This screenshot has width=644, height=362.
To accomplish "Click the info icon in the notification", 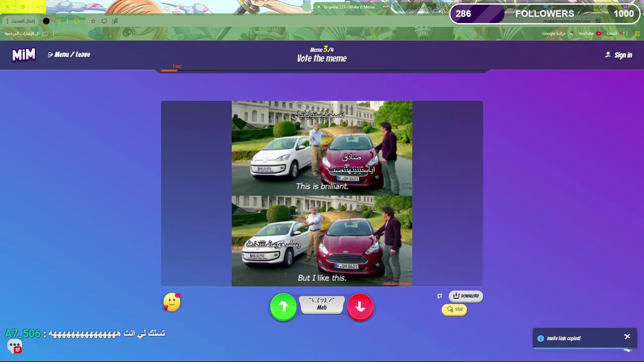I will (x=540, y=338).
